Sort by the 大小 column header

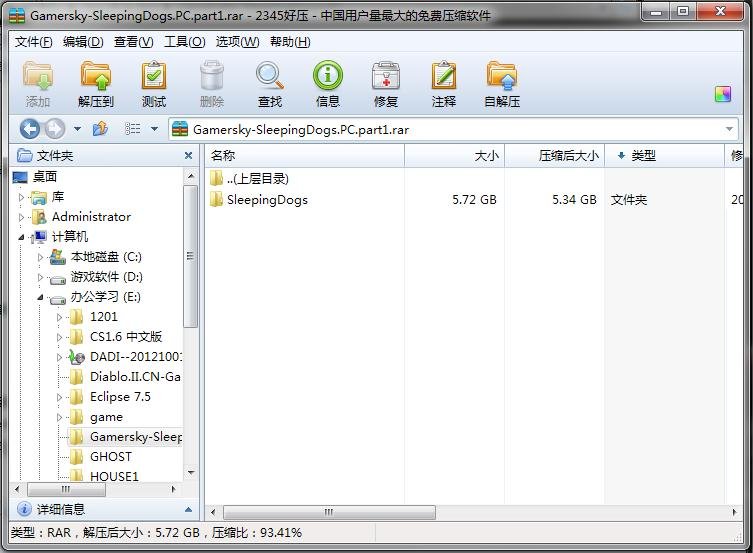pos(454,156)
